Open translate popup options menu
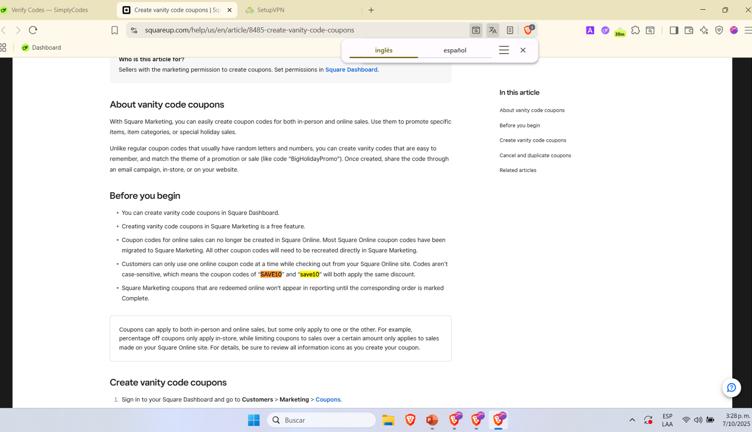 pos(504,50)
